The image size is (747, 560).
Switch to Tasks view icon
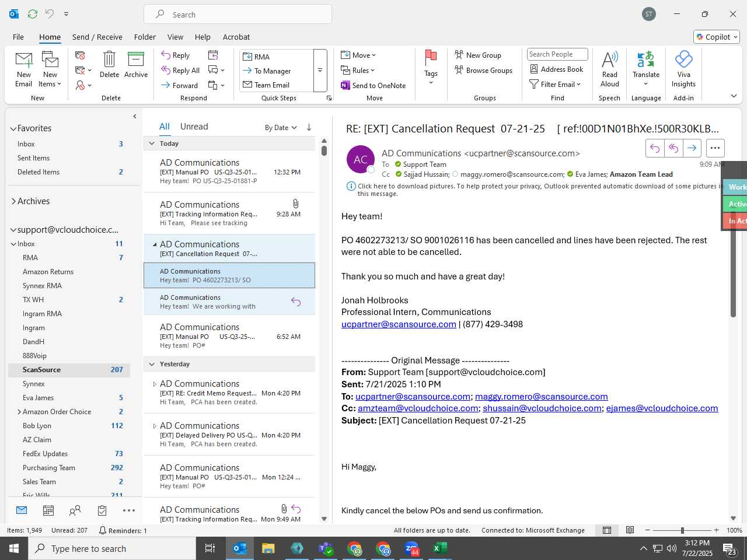coord(102,510)
